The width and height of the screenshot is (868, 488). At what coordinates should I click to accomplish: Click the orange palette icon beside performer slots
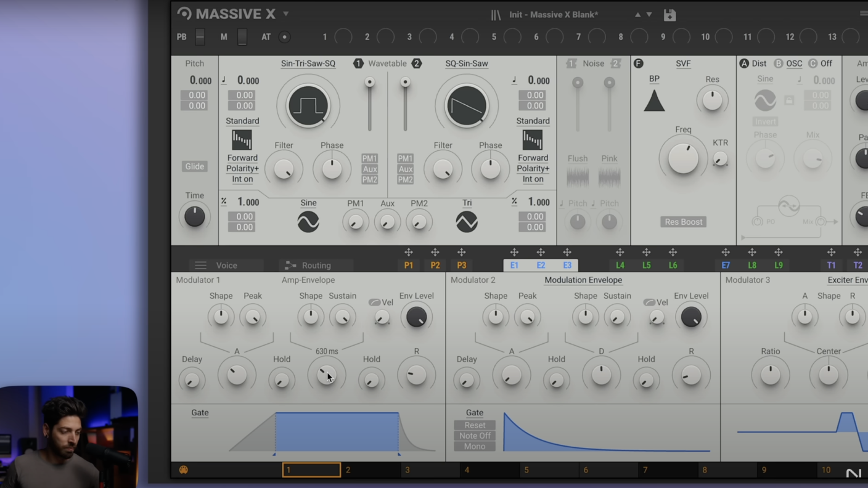[x=183, y=470]
